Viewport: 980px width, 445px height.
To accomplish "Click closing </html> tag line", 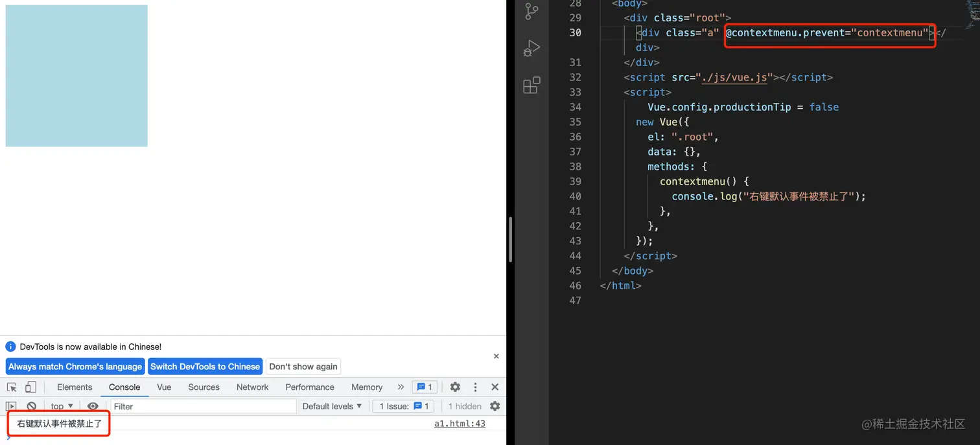I will [620, 286].
